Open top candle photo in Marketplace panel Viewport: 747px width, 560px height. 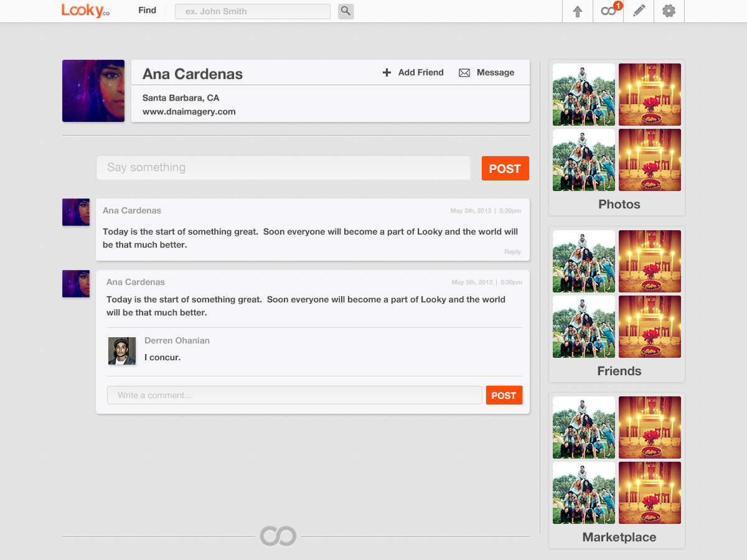pyautogui.click(x=650, y=427)
